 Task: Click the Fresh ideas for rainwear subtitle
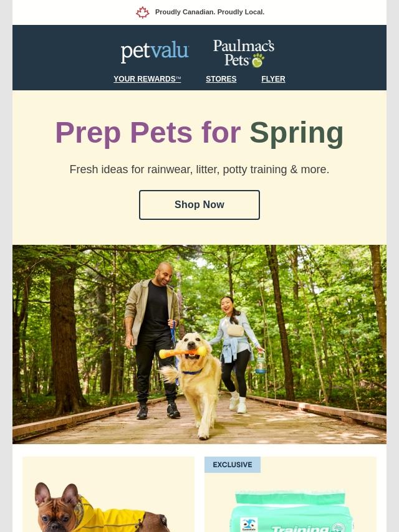pos(199,169)
